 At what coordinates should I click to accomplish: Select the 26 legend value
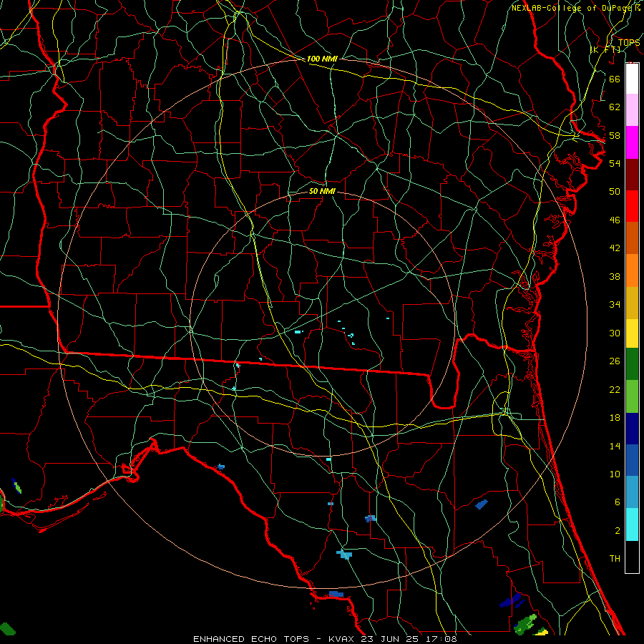click(615, 361)
